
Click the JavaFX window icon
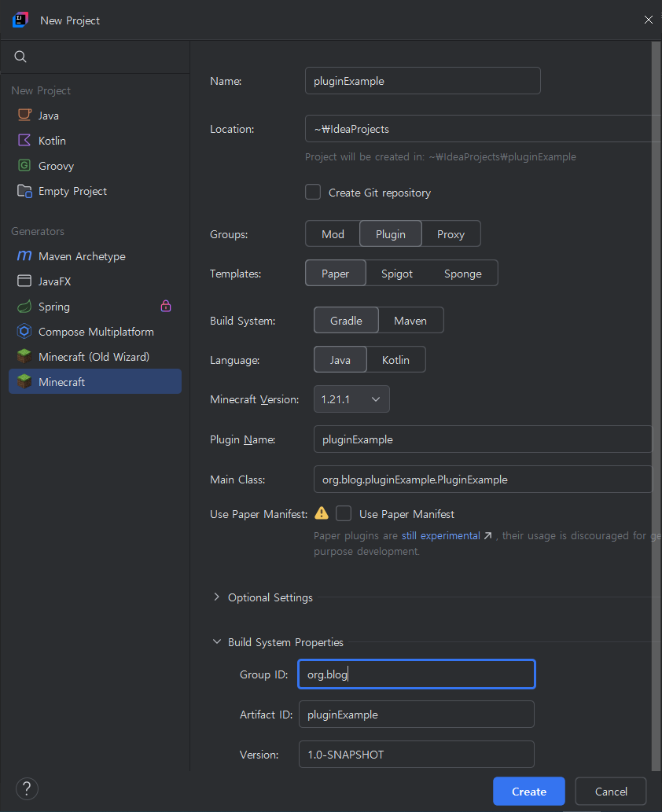click(24, 281)
